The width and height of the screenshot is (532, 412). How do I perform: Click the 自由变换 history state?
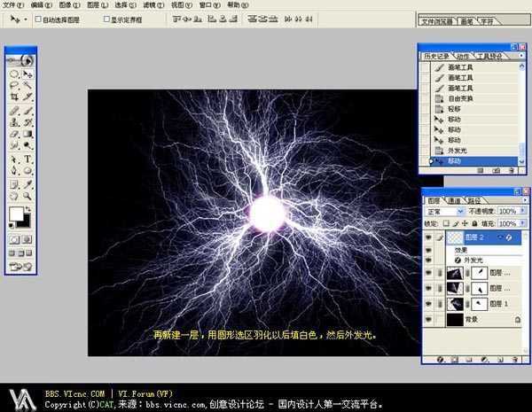(460, 98)
